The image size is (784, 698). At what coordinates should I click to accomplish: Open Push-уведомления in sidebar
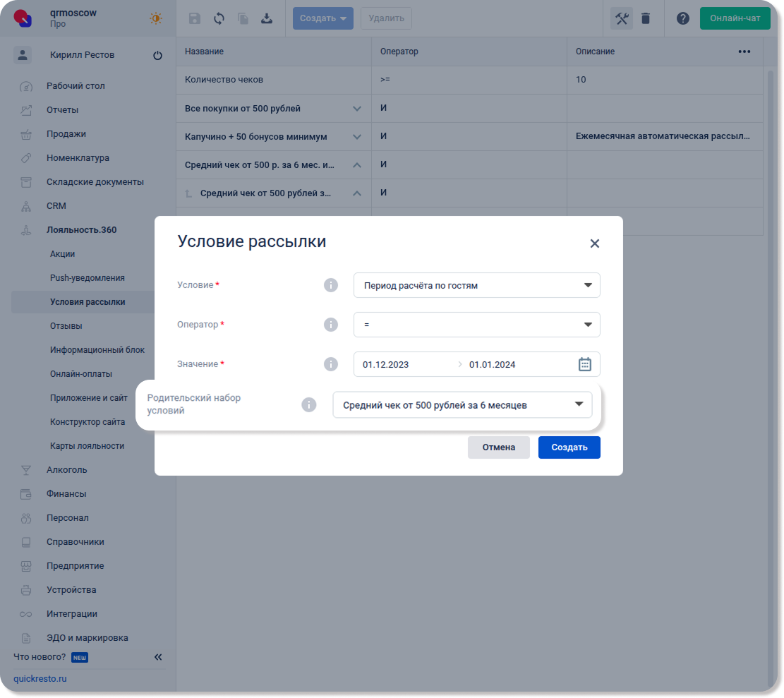(87, 278)
